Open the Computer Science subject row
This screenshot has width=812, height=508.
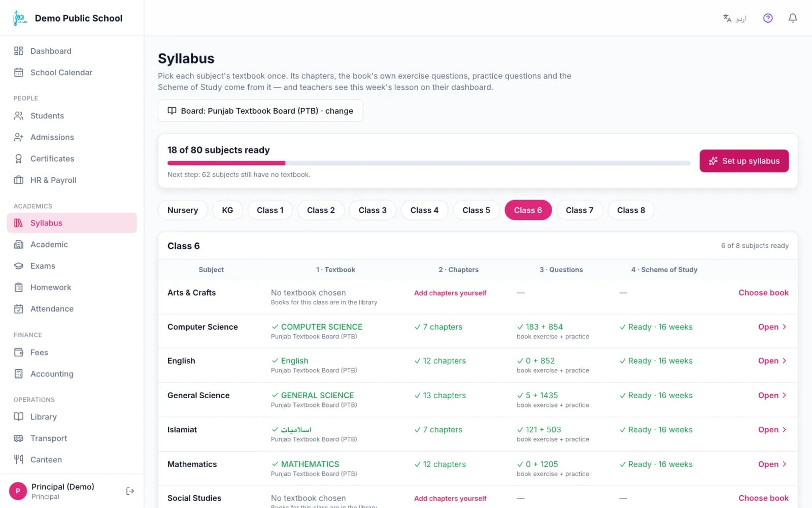(x=772, y=327)
